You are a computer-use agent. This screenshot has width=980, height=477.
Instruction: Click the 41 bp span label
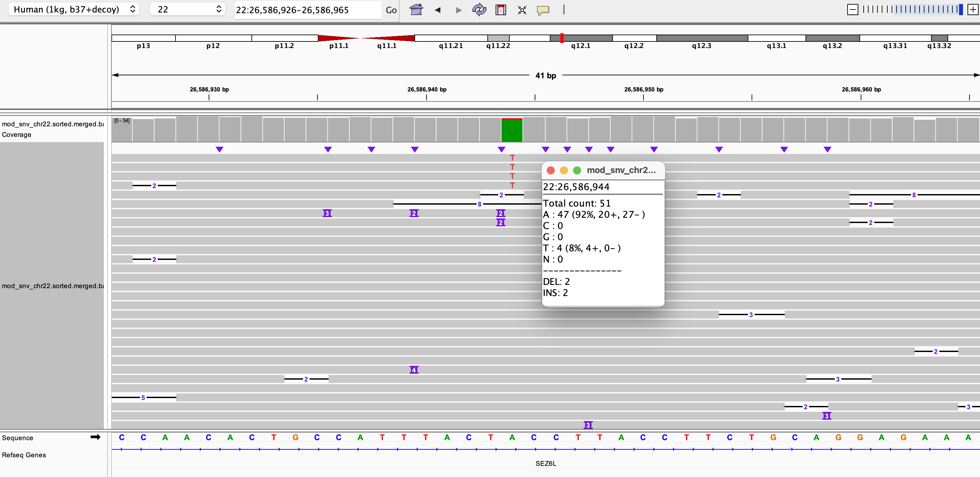pyautogui.click(x=546, y=75)
